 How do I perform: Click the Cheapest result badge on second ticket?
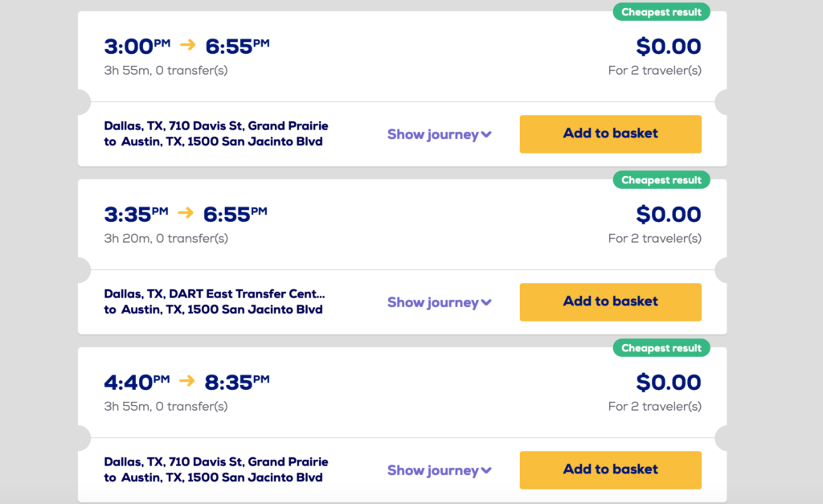click(x=661, y=180)
